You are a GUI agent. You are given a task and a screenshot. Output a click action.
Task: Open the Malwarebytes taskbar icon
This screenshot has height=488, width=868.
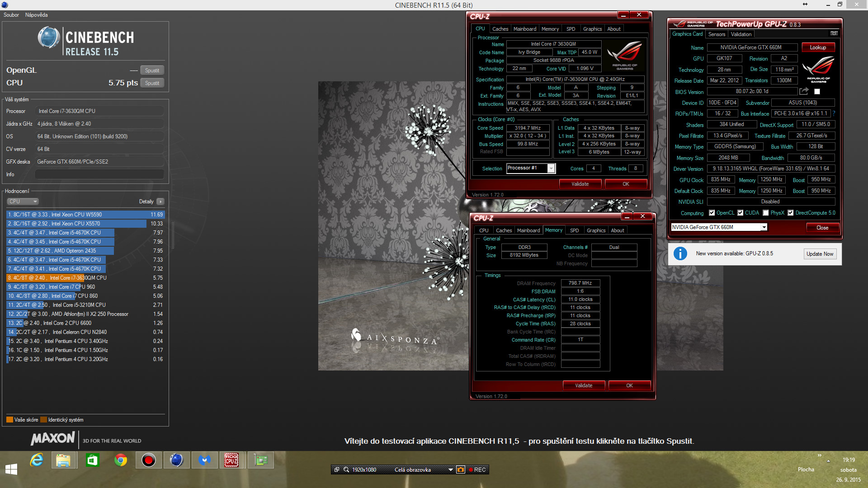click(x=204, y=460)
